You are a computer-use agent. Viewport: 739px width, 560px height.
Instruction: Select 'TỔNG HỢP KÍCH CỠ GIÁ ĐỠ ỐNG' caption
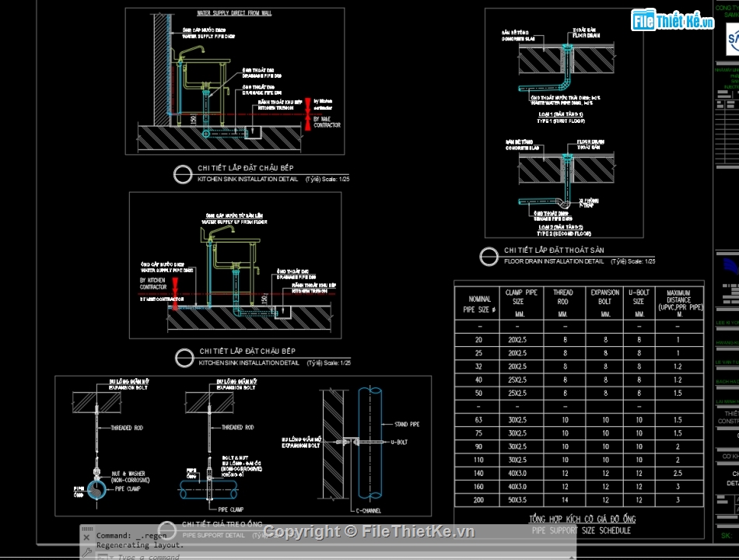click(582, 519)
